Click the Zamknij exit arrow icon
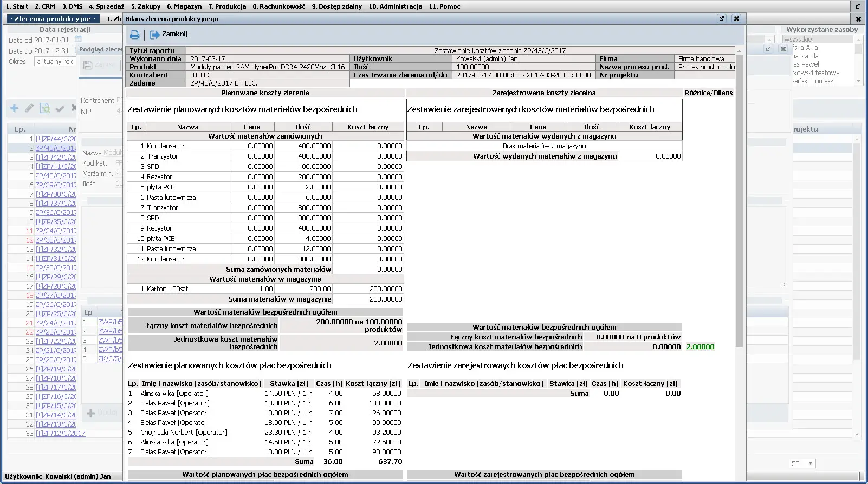 pyautogui.click(x=154, y=35)
